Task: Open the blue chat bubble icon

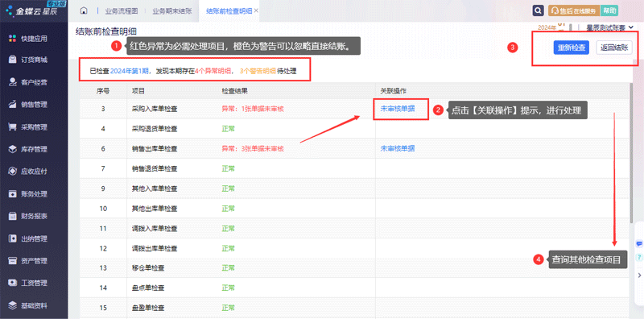Action: (639, 244)
